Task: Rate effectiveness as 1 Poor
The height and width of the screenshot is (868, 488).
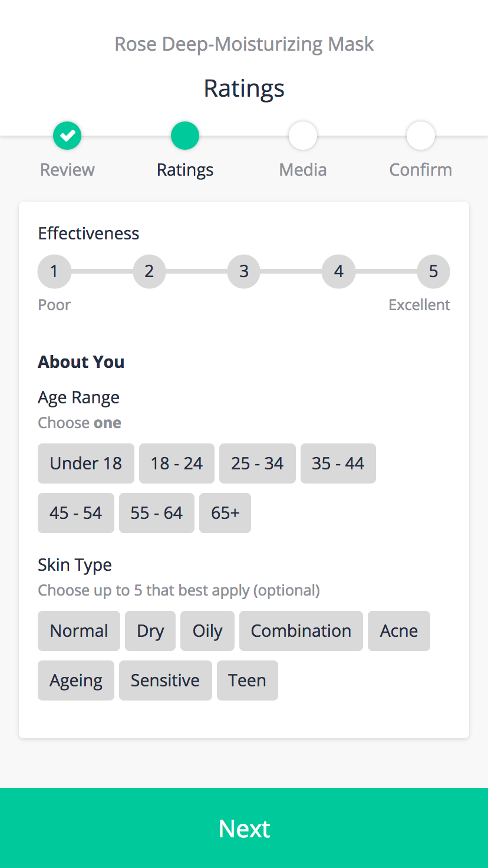Action: 54,271
